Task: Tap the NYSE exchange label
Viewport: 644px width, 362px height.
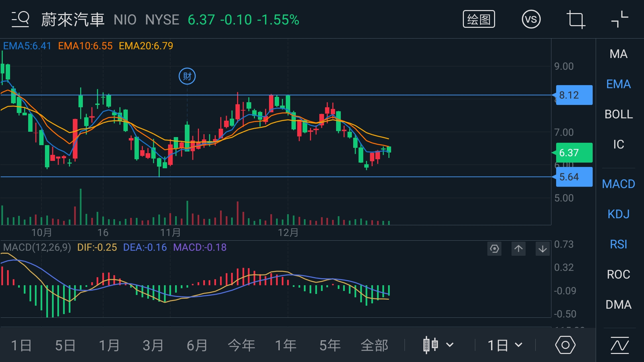Action: (162, 20)
